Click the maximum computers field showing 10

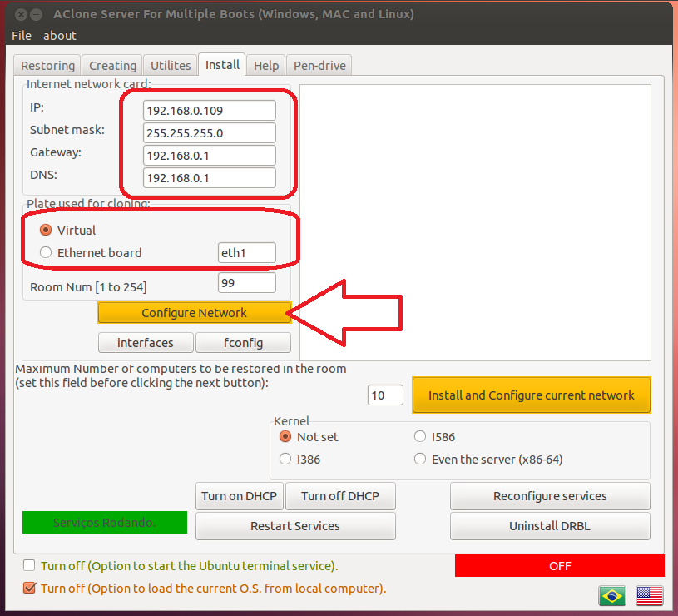(x=385, y=395)
